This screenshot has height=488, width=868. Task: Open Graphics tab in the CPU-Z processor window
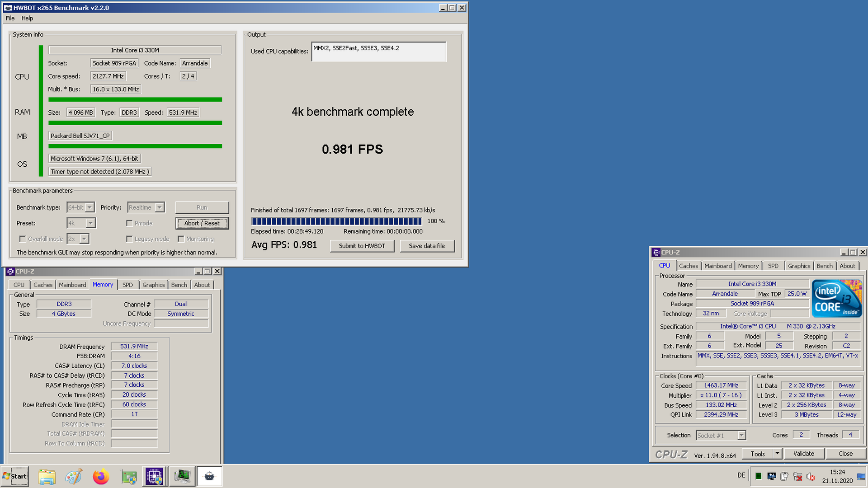pos(799,266)
